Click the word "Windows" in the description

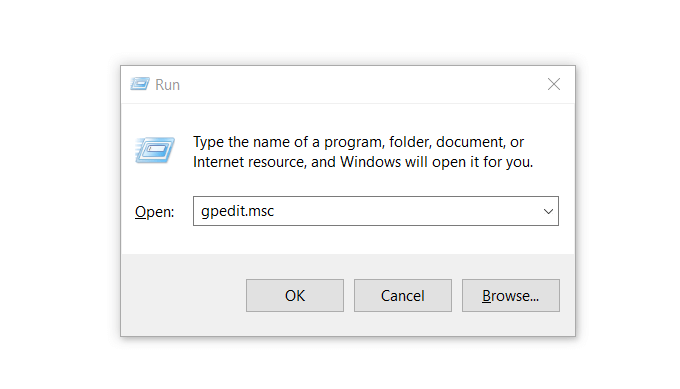tap(370, 162)
